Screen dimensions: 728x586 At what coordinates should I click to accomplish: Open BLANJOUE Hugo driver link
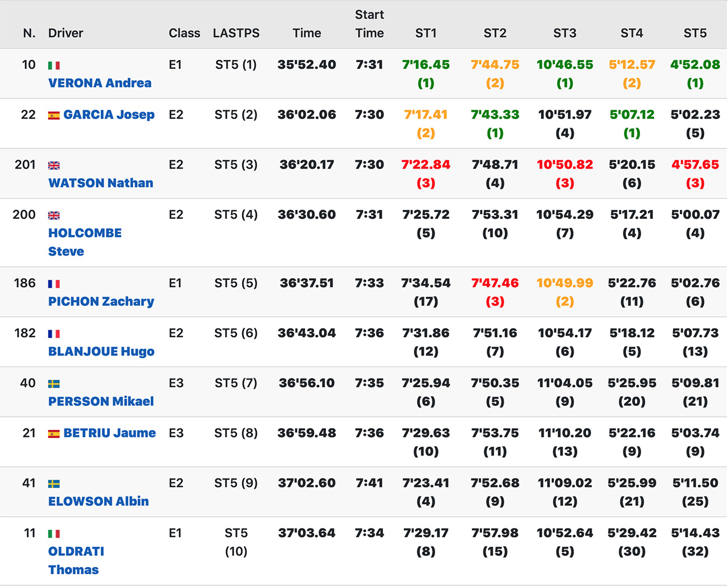click(x=101, y=351)
